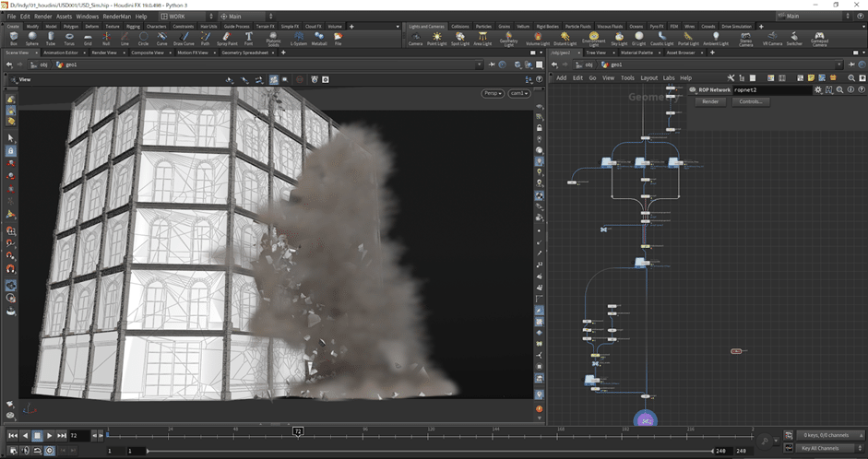Screen dimensions: 868x459
Task: Select the Sphere shelf tool
Action: click(x=32, y=38)
